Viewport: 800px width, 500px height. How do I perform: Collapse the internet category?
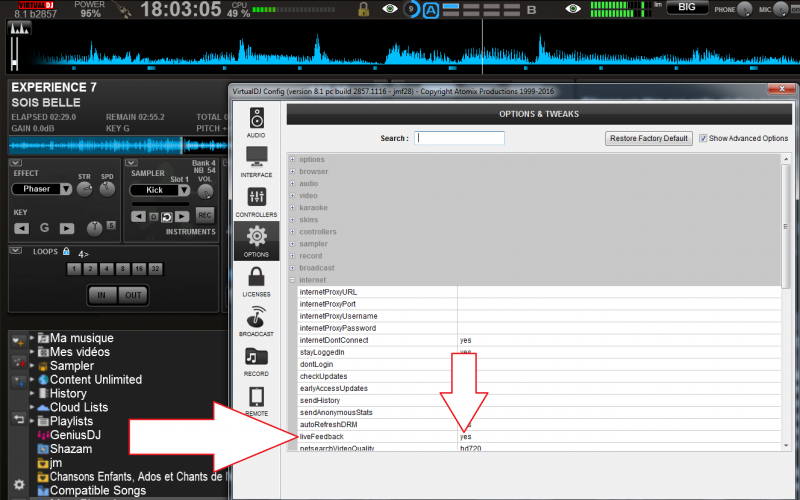pyautogui.click(x=292, y=280)
